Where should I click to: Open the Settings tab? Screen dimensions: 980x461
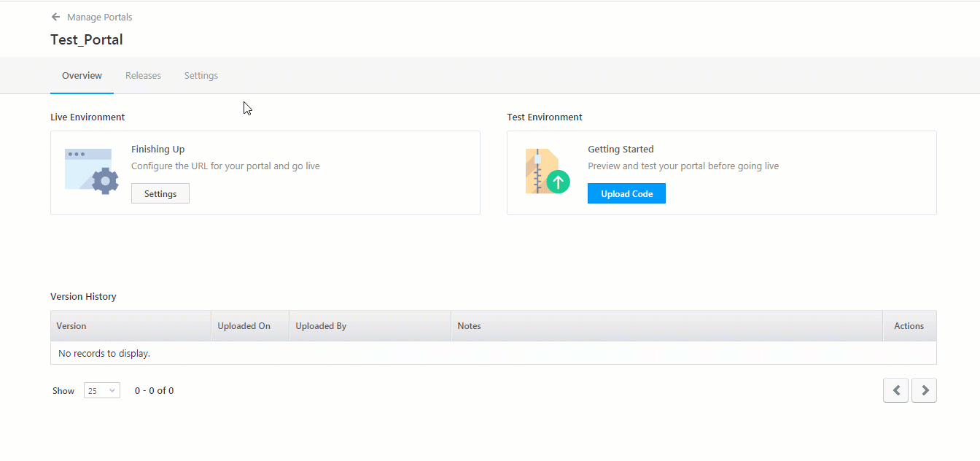click(x=201, y=75)
